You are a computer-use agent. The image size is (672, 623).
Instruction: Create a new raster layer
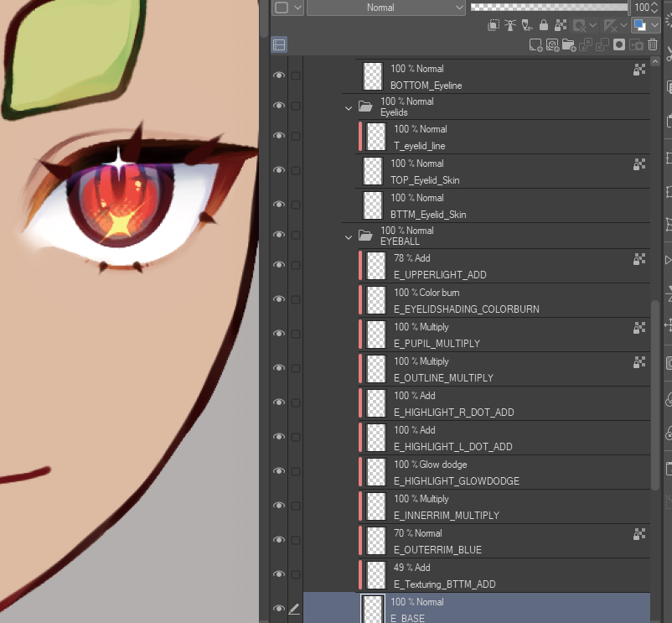(535, 45)
